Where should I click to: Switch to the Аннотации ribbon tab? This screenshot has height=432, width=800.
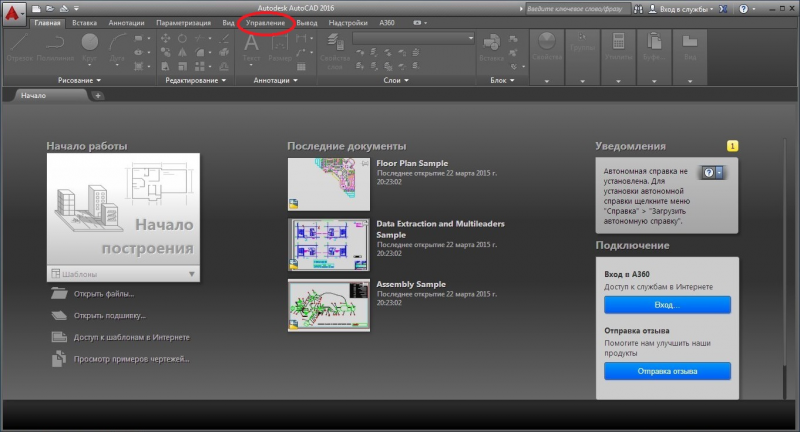click(126, 22)
